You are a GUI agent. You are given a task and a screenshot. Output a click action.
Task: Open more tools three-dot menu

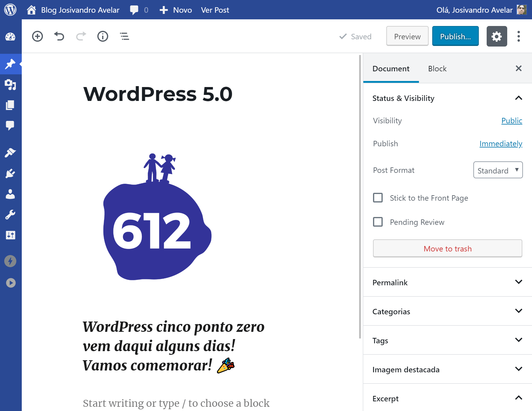pyautogui.click(x=519, y=36)
